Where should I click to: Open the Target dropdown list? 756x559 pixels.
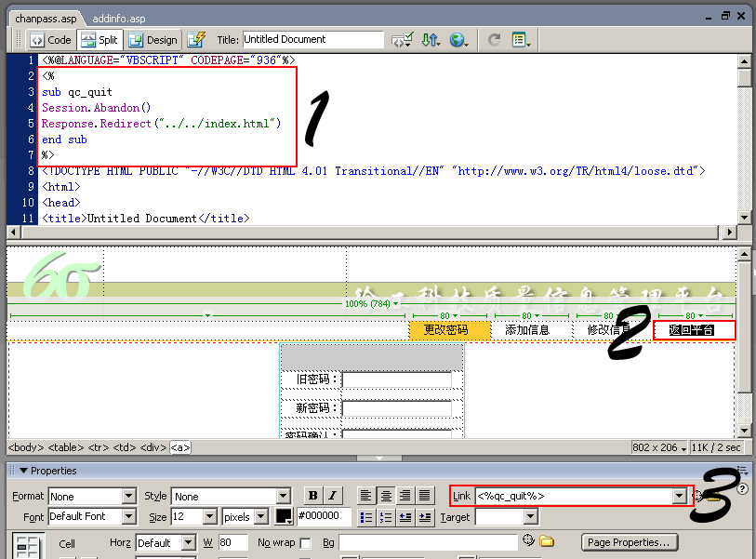click(530, 517)
